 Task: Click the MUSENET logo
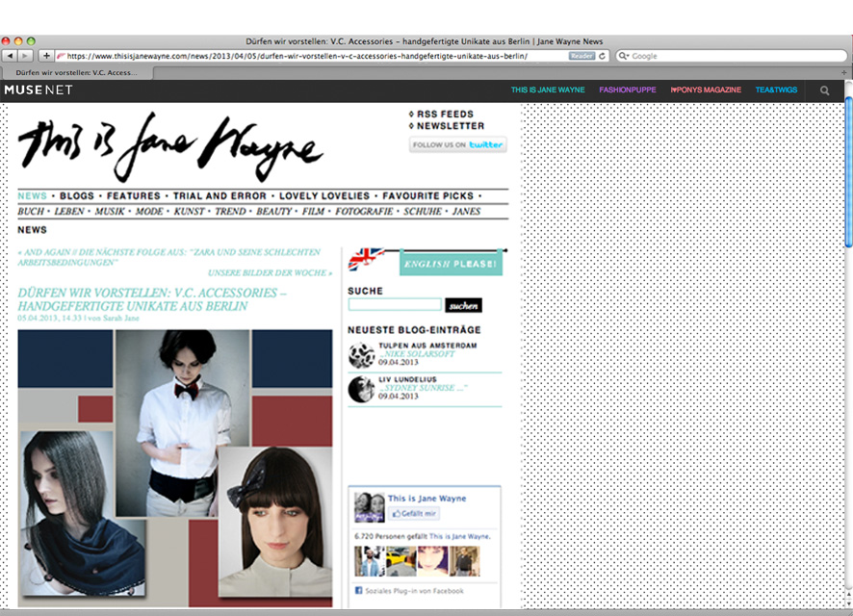[39, 90]
